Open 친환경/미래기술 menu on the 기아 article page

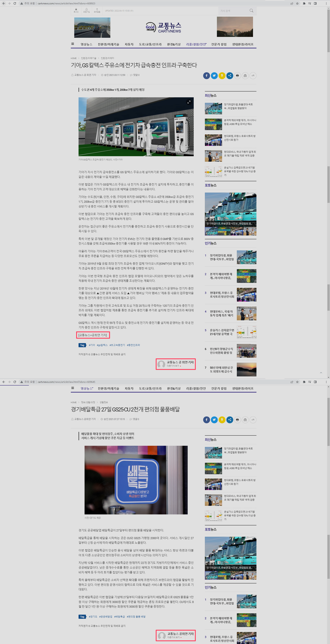108,44
